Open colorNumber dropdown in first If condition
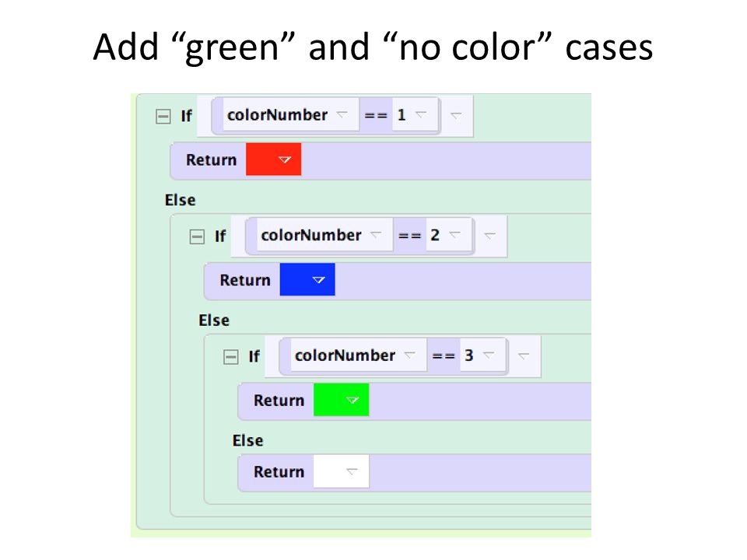This screenshot has height=560, width=747. coord(342,115)
